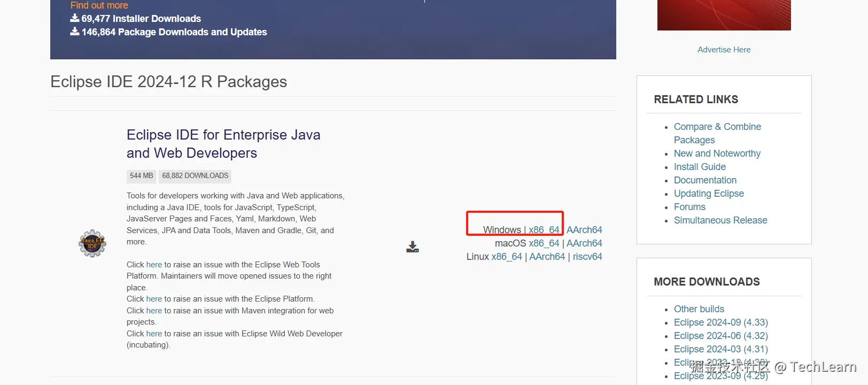This screenshot has height=385, width=868.
Task: Click the MORE DOWNLOADS heading
Action: tap(707, 282)
